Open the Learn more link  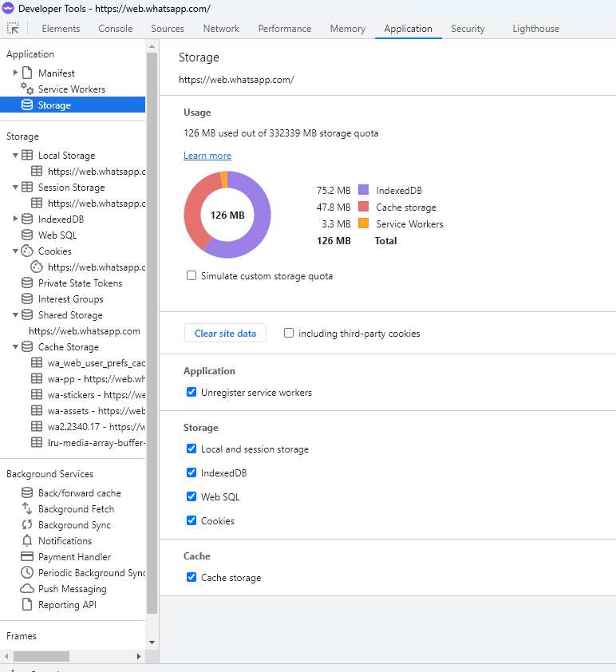coord(207,156)
